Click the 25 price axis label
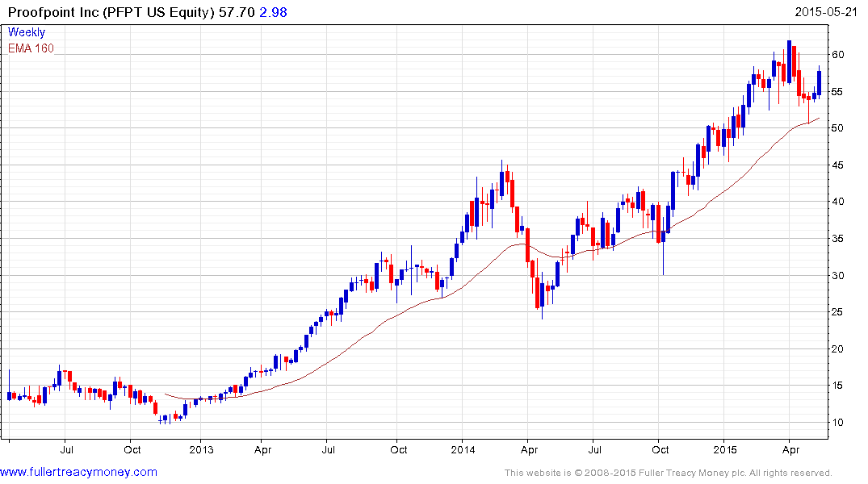 click(837, 312)
